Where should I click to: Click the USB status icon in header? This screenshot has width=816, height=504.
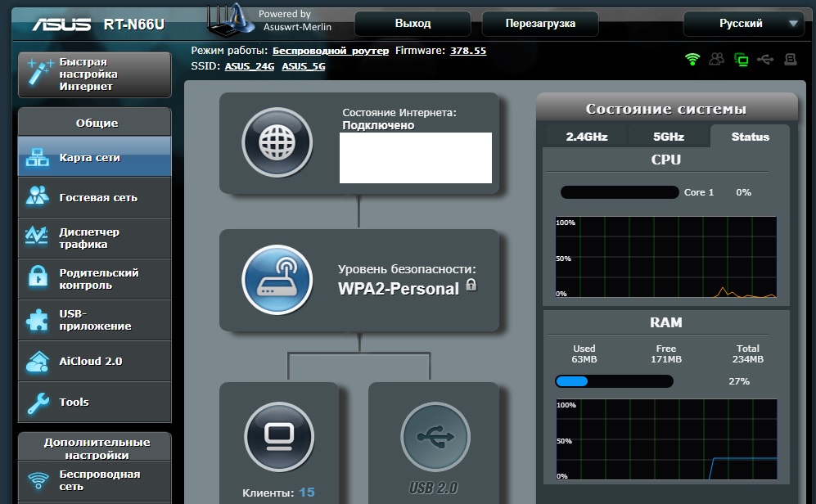[765, 59]
